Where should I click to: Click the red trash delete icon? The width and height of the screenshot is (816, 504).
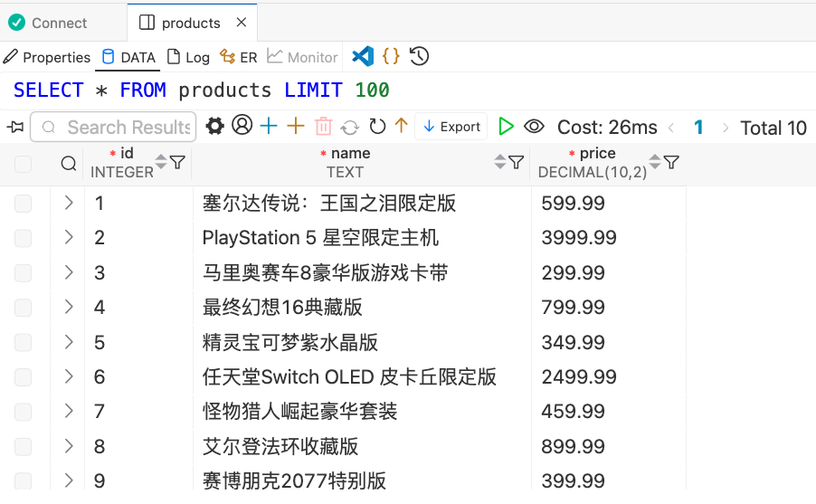click(323, 127)
